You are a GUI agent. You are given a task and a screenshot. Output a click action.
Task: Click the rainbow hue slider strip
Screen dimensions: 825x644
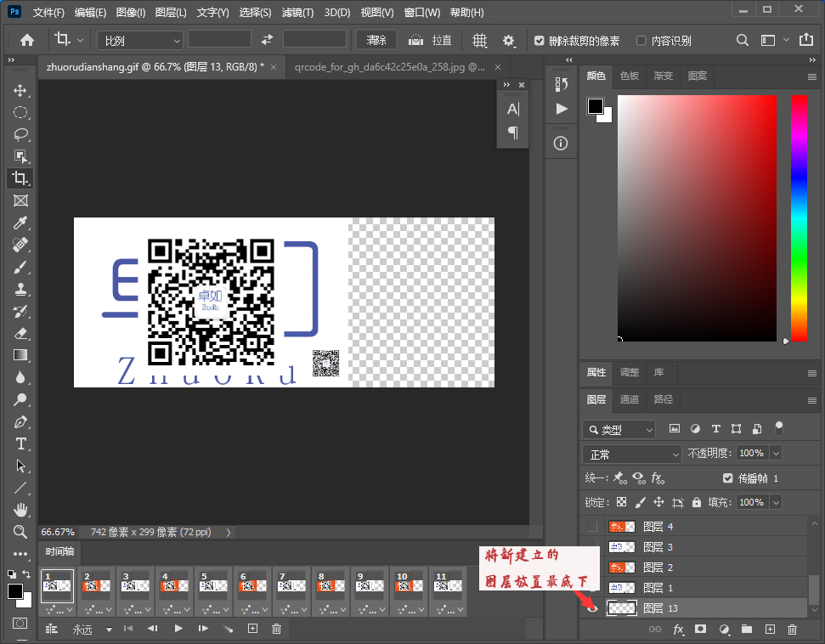799,217
